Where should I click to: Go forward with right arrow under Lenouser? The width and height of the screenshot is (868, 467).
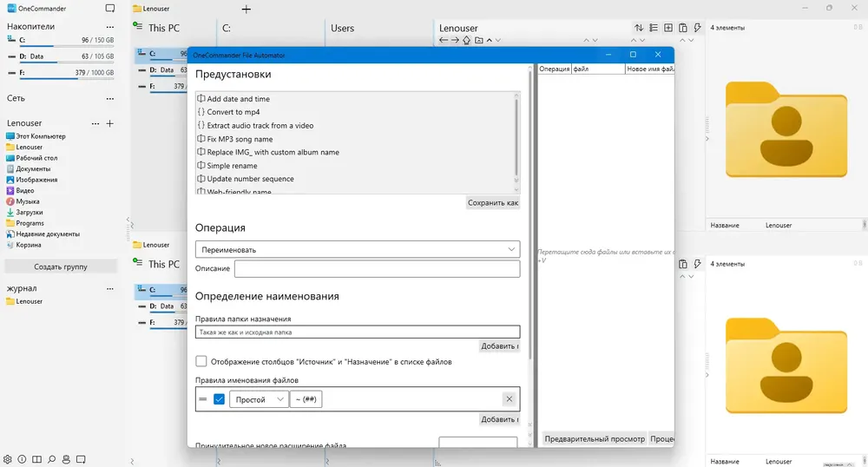tap(455, 40)
